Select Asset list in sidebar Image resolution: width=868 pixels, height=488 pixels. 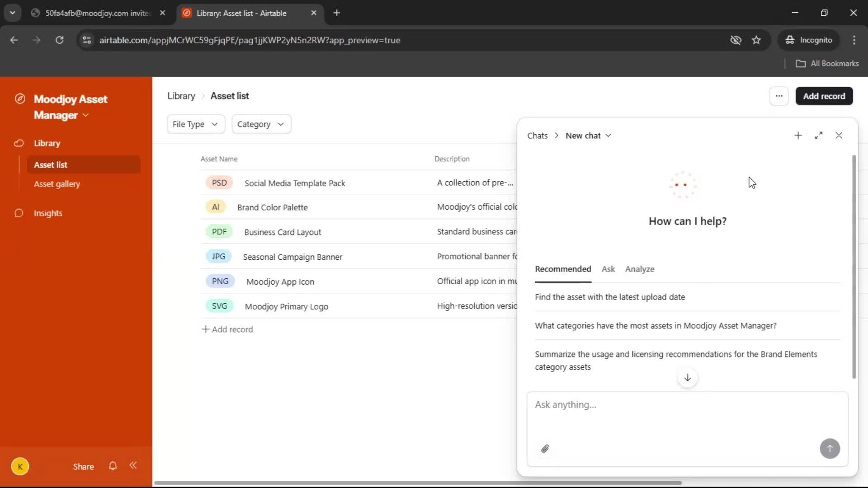click(84, 165)
